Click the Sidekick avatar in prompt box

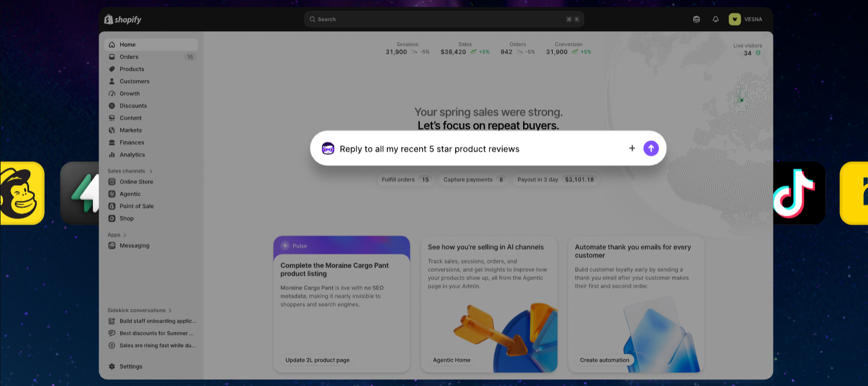pos(328,149)
